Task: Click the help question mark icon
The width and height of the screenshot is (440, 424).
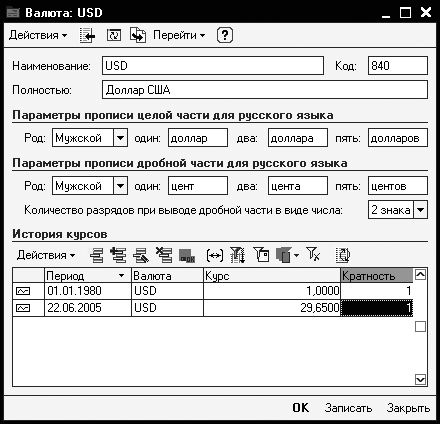Action: point(225,35)
